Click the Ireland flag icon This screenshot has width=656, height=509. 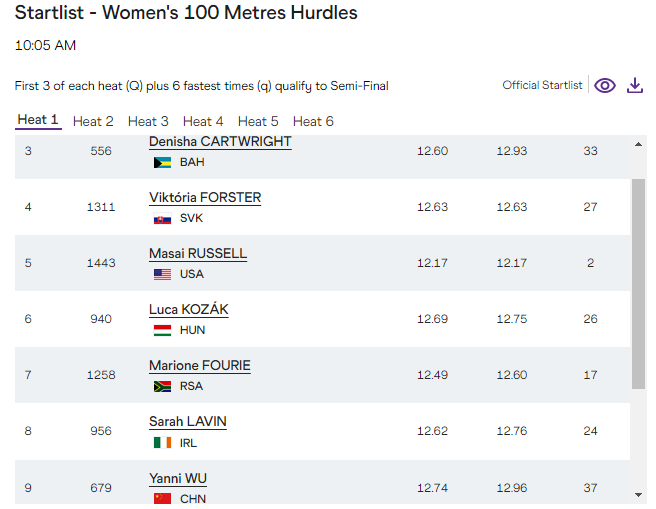tap(162, 442)
